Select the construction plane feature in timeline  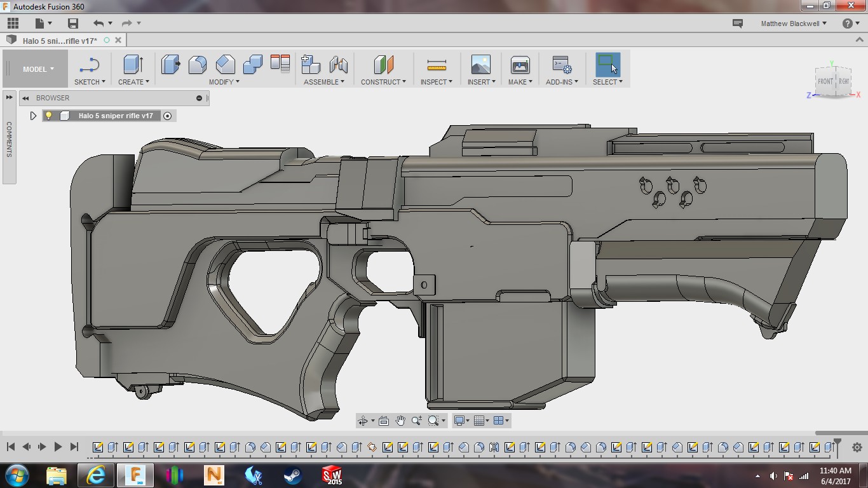click(372, 447)
